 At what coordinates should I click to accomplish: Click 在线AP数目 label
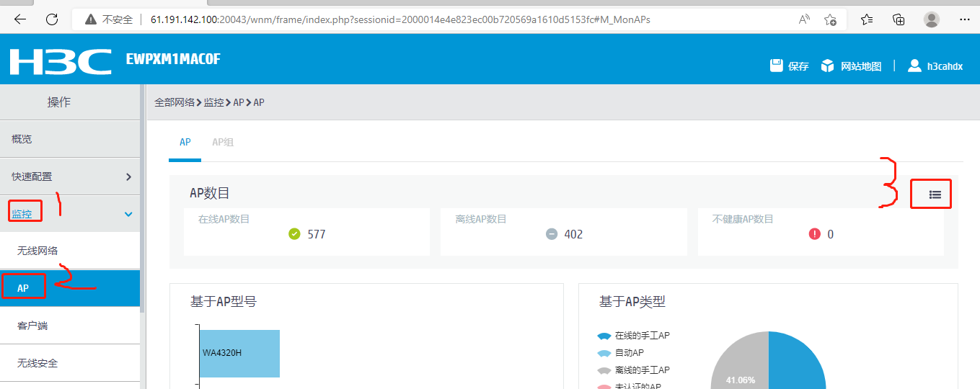pyautogui.click(x=224, y=219)
